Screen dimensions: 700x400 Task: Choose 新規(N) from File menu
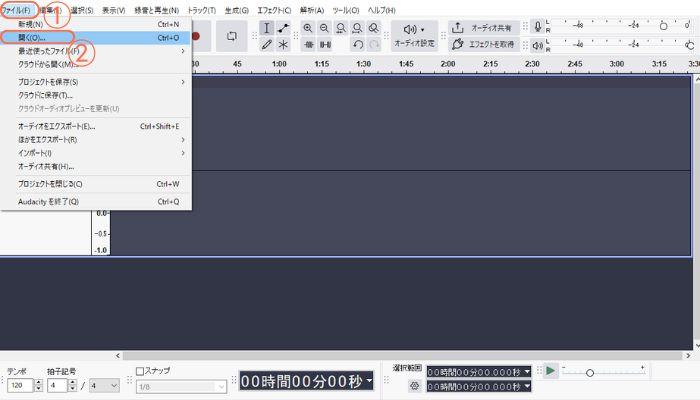coord(96,24)
